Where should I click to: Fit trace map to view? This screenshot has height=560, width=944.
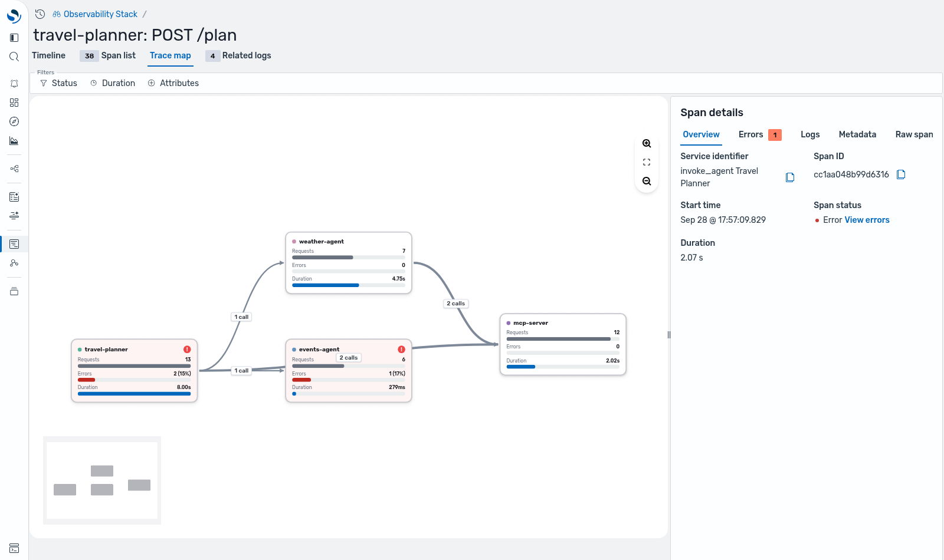[x=647, y=162]
